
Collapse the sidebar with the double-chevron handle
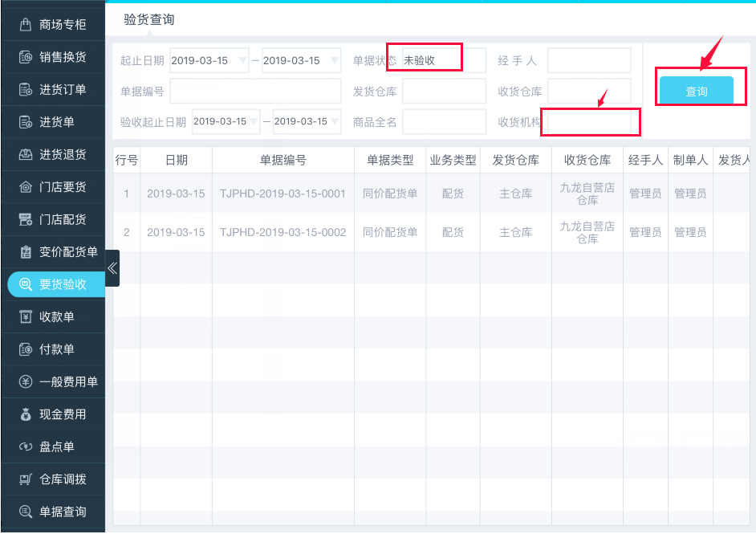[112, 268]
